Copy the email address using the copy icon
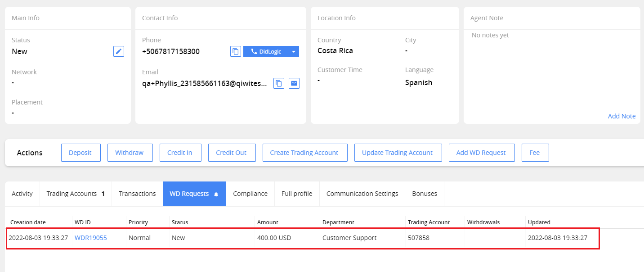This screenshot has width=644, height=272. point(278,83)
